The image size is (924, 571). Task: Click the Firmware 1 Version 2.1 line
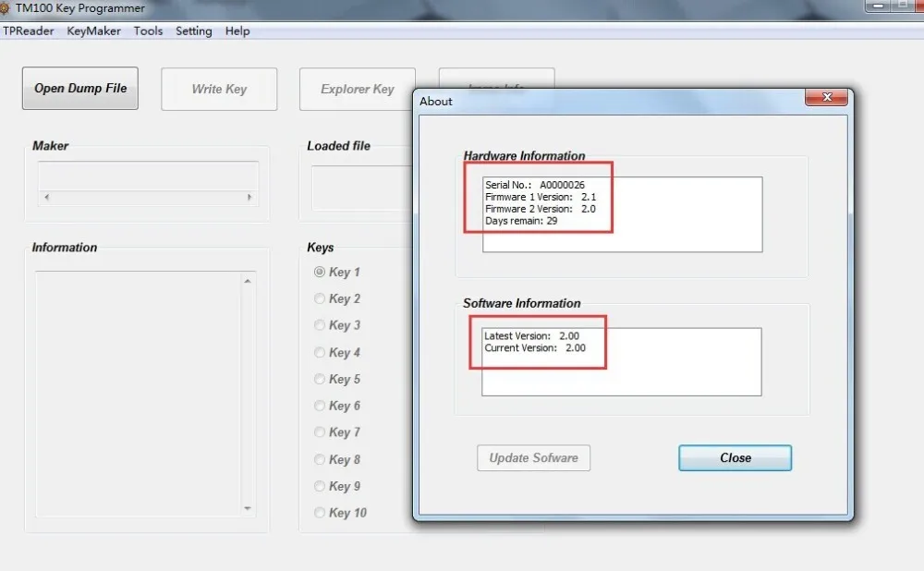[541, 197]
